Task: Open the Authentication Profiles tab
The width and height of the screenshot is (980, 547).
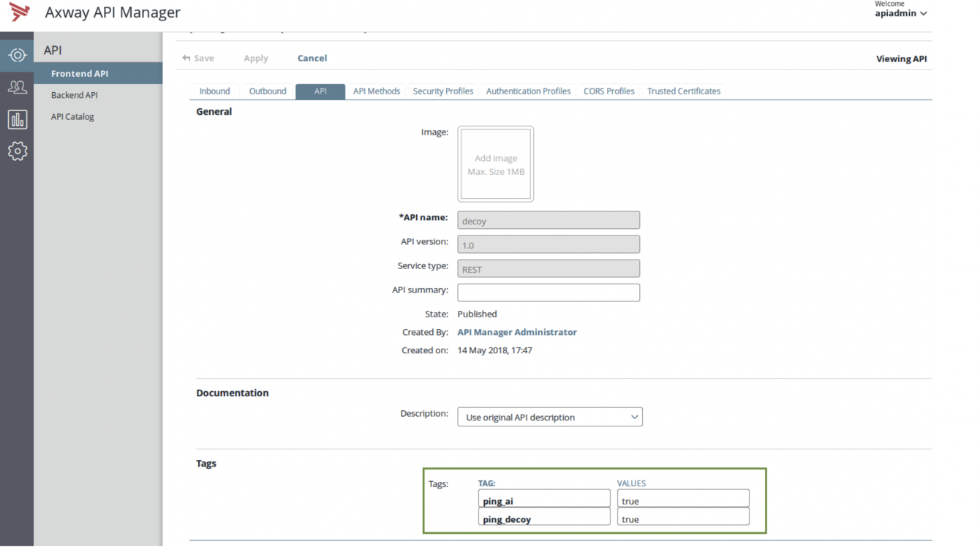Action: tap(528, 91)
